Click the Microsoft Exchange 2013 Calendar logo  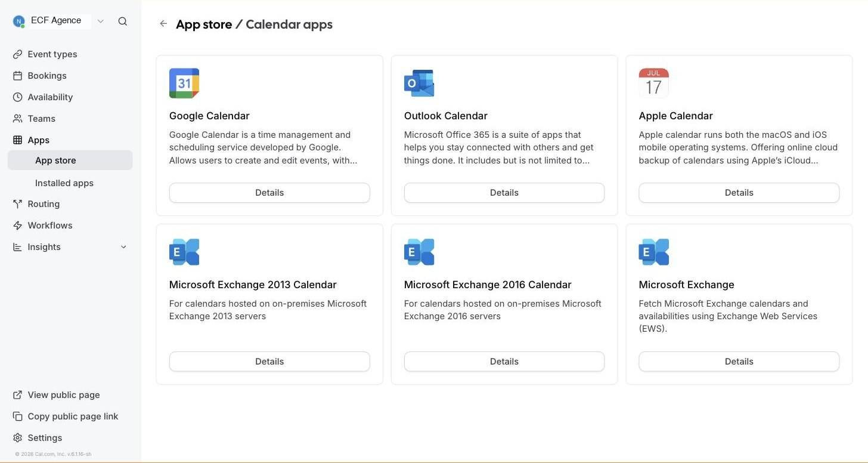pos(184,252)
